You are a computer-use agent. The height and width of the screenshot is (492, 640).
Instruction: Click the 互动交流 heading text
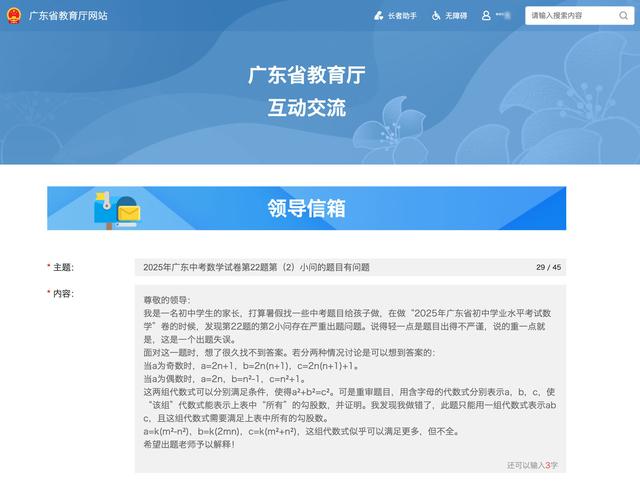tap(307, 108)
